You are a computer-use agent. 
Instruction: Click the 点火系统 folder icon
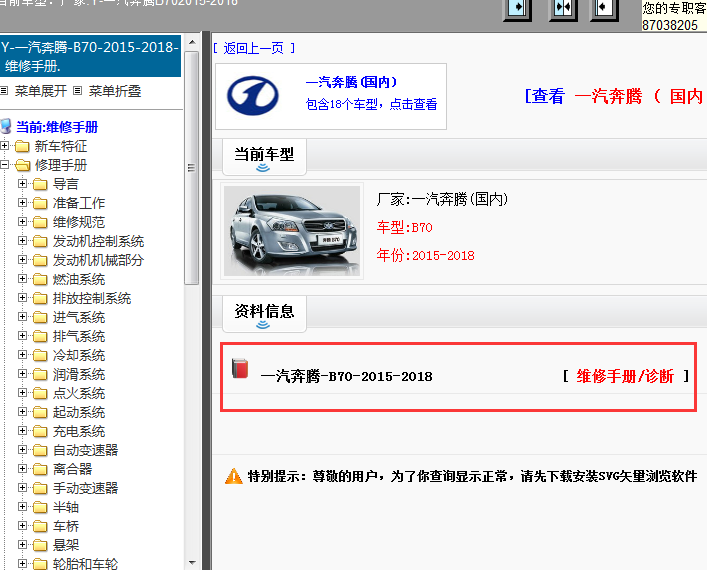pos(40,393)
